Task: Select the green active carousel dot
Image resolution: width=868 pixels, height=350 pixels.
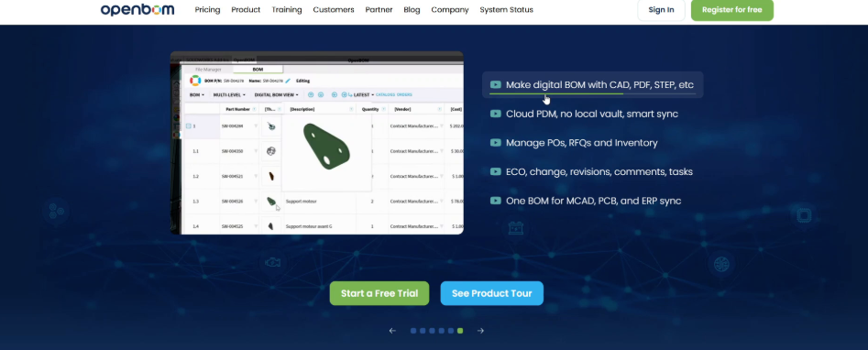Action: click(460, 331)
